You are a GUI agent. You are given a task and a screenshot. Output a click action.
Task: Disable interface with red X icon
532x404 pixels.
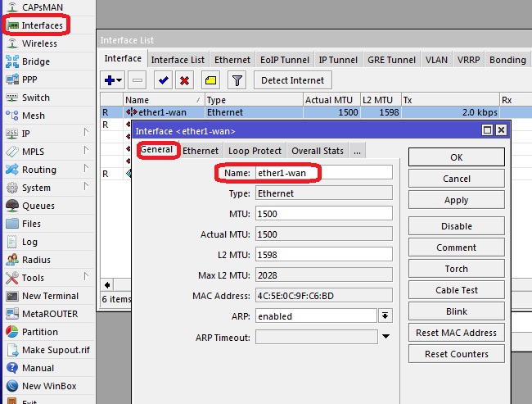(185, 80)
